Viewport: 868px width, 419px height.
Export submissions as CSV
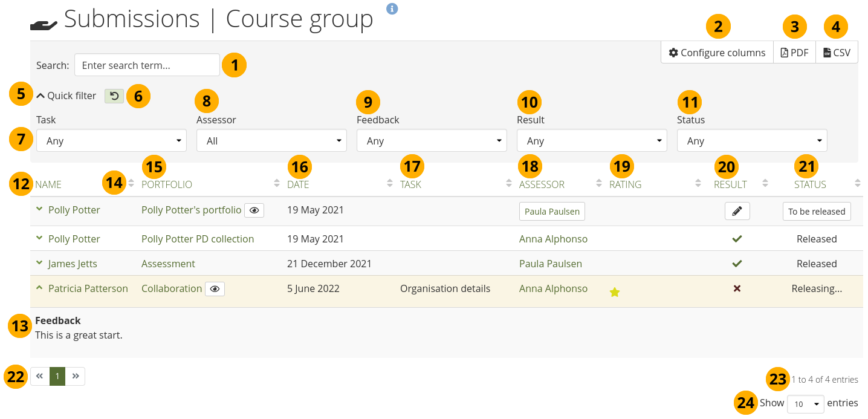click(837, 53)
